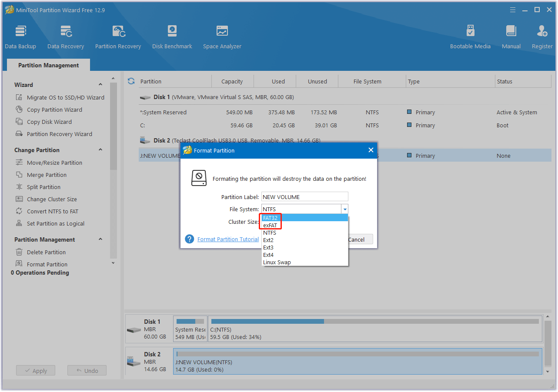Open Format Partition Tutorial link
This screenshot has height=392, width=558.
tap(228, 239)
